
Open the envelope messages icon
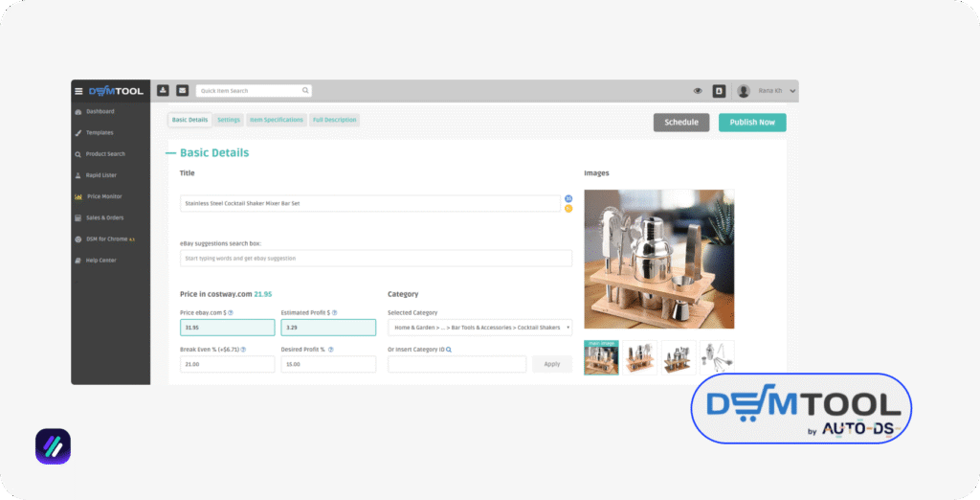coord(182,90)
